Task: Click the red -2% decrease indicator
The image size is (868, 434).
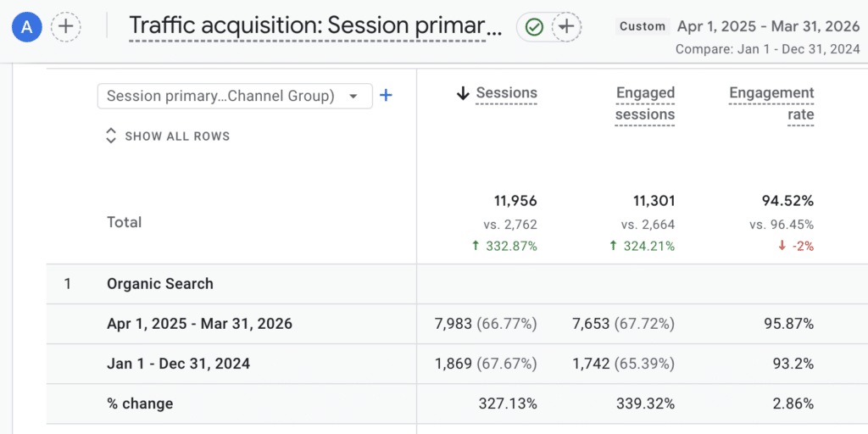Action: point(795,247)
